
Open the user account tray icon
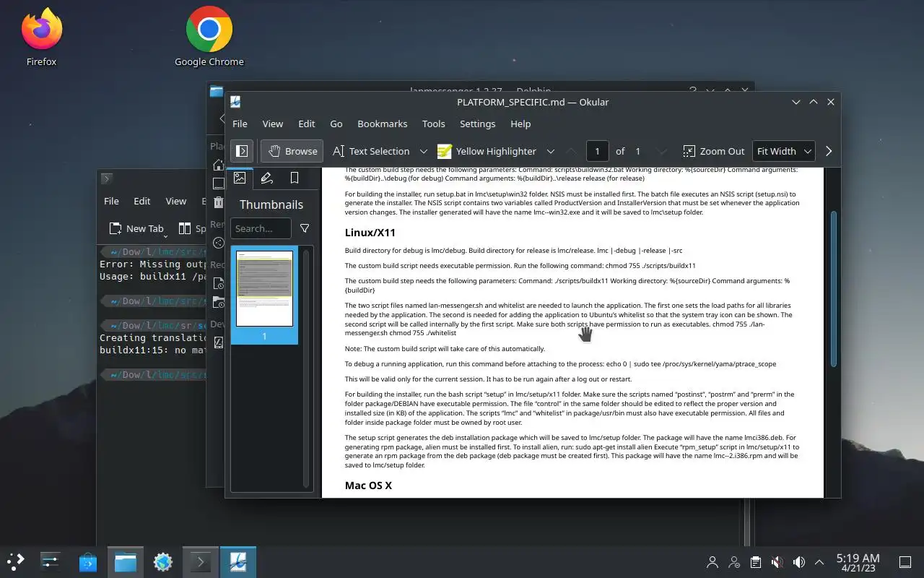click(x=712, y=562)
